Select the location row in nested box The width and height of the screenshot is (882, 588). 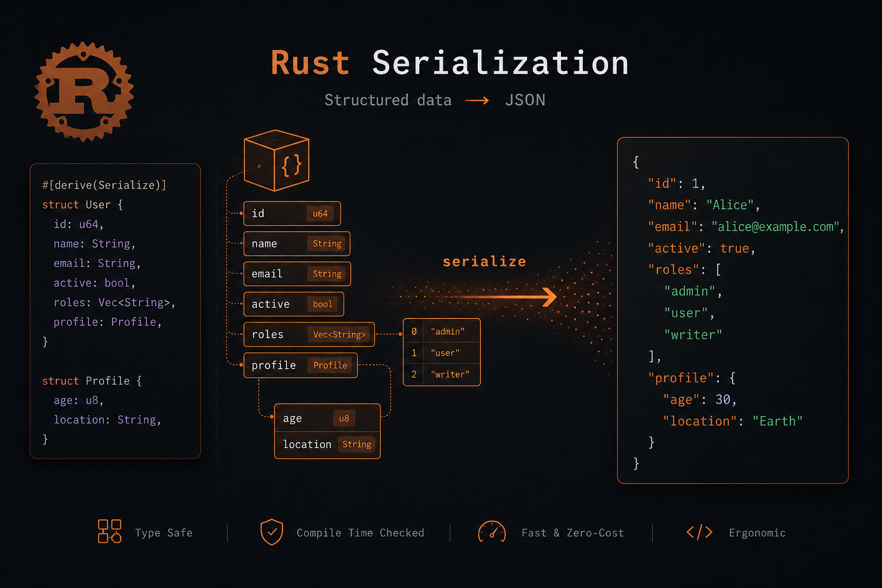coord(327,445)
